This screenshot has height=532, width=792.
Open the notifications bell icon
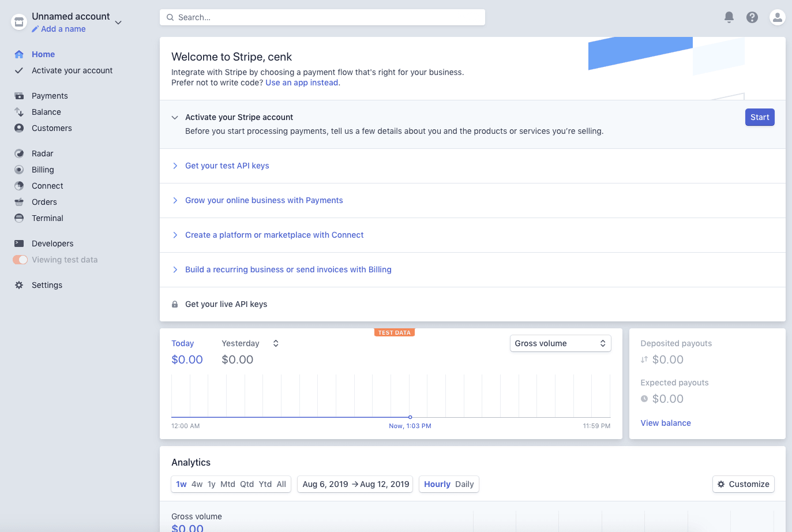coord(729,17)
